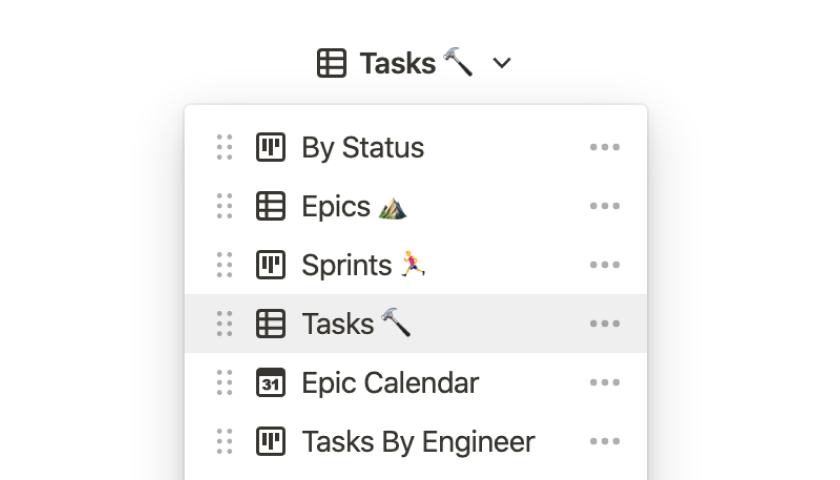Open the three-dot options for Epics
This screenshot has height=480, width=840.
tap(604, 207)
